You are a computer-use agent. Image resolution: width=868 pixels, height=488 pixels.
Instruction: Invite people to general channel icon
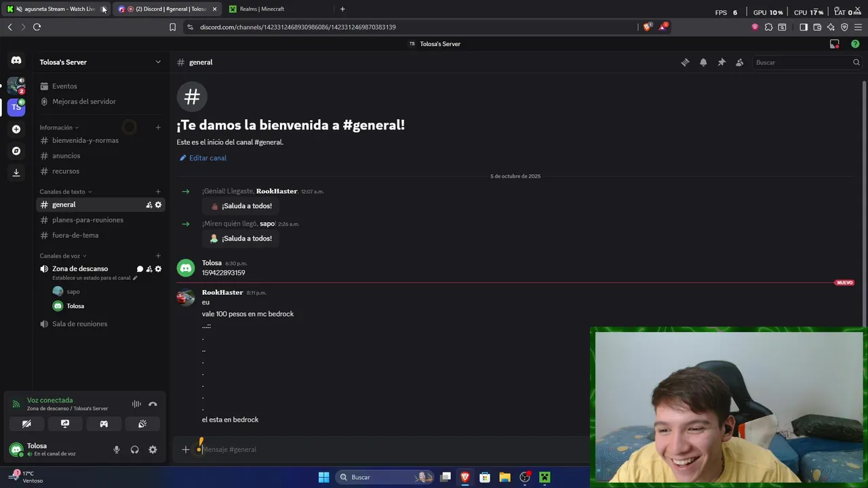(x=149, y=205)
